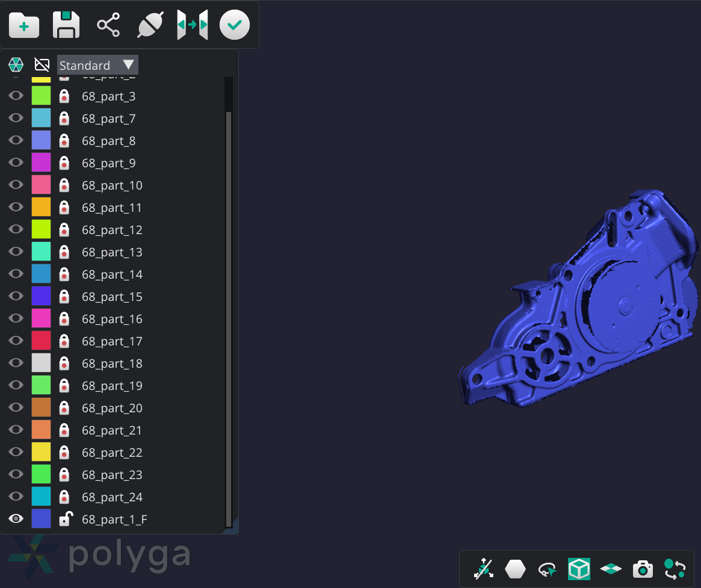Save the current scan project
The height and width of the screenshot is (588, 701).
[66, 25]
